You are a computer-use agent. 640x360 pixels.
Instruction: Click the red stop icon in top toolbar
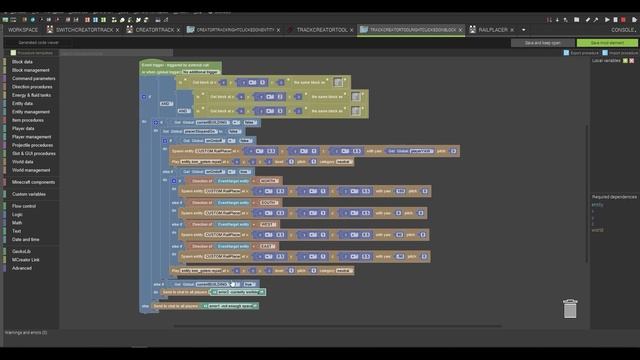coord(623,20)
